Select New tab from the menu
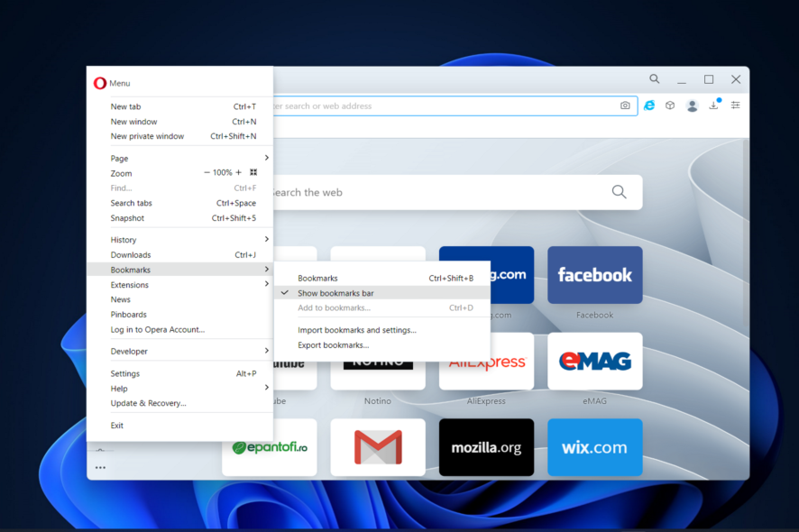The height and width of the screenshot is (532, 799). coord(179,106)
